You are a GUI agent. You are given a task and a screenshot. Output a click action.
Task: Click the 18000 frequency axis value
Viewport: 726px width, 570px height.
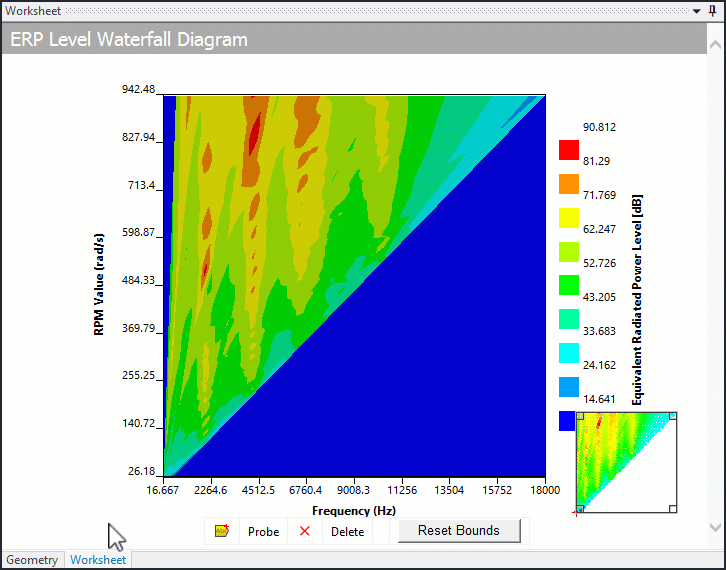click(545, 490)
